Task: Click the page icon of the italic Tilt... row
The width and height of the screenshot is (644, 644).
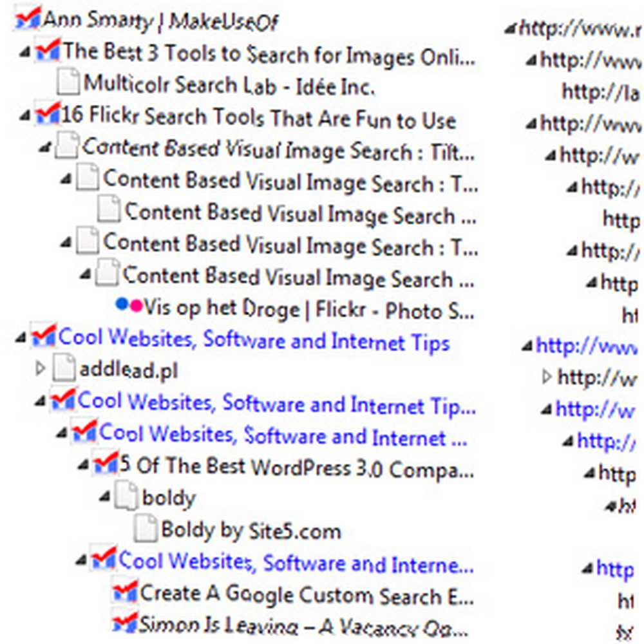Action: click(x=66, y=145)
